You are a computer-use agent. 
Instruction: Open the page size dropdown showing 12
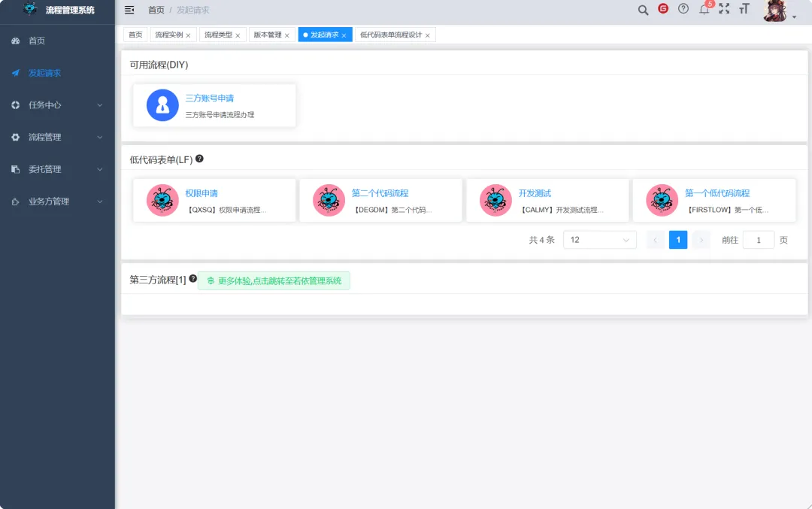click(599, 240)
